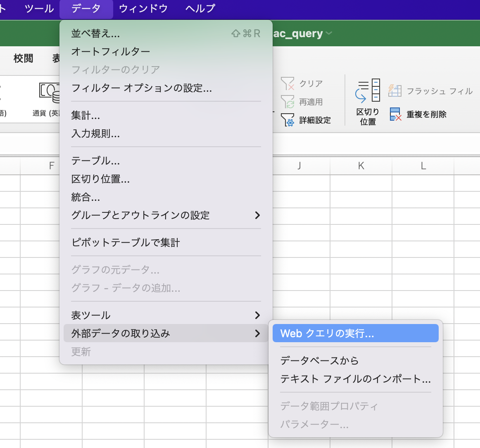
Task: Click the 重複を削除 icon
Action: (x=395, y=114)
